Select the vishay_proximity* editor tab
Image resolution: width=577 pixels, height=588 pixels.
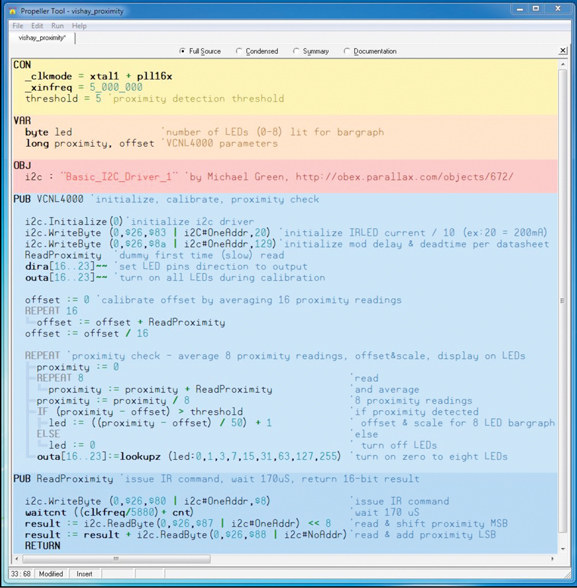42,38
